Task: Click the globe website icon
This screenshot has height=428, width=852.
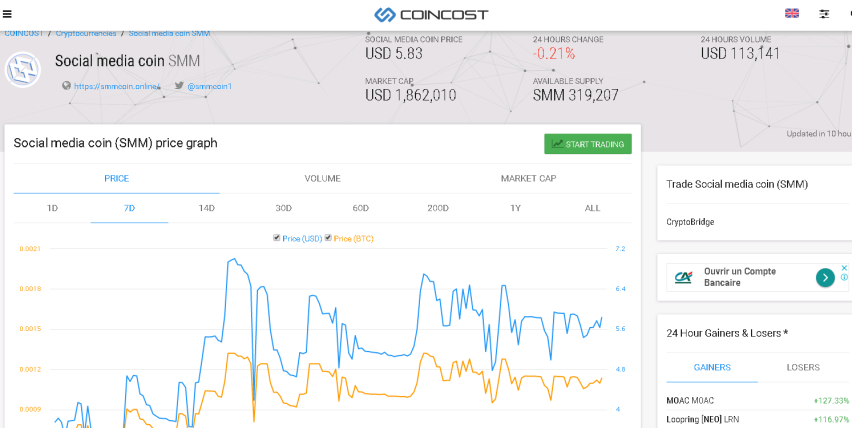Action: [66, 85]
